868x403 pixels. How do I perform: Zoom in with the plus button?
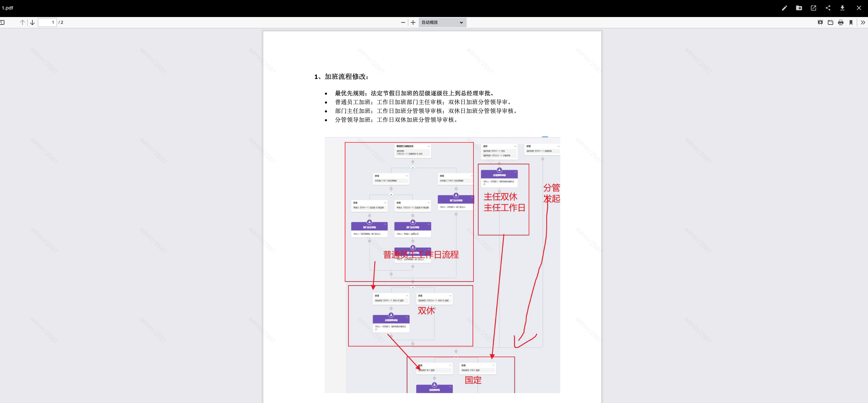[x=413, y=22]
